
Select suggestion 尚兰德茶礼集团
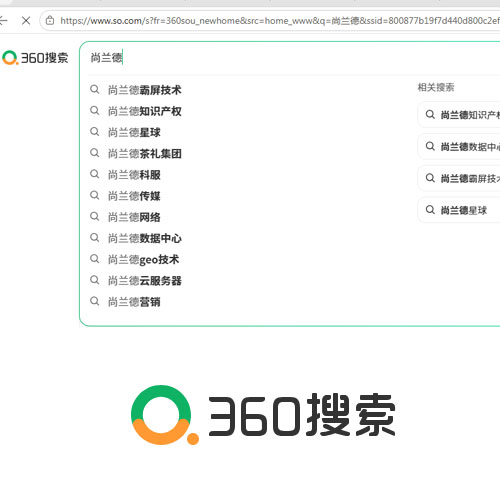(x=145, y=153)
